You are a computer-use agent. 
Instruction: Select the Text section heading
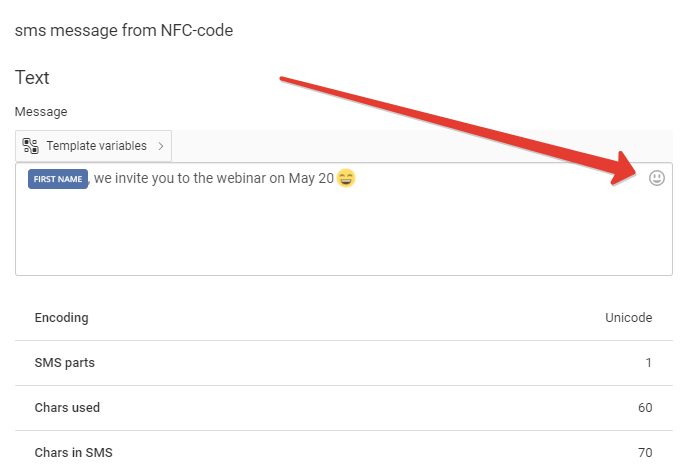32,78
